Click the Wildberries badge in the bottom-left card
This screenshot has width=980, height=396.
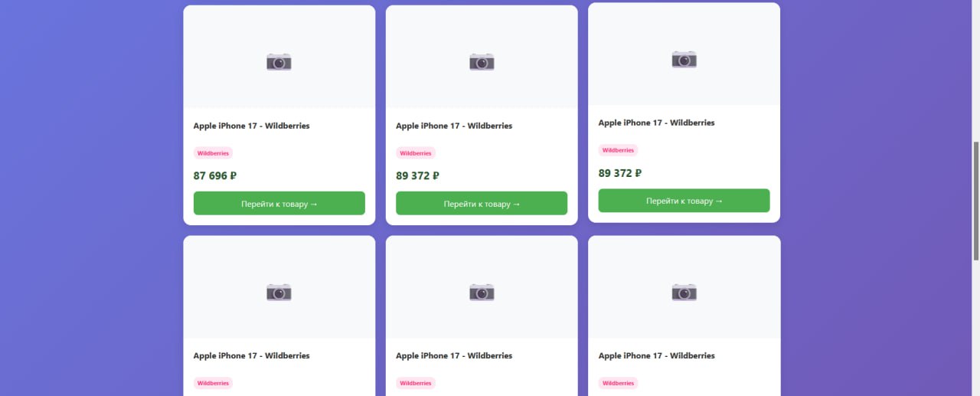click(x=213, y=383)
